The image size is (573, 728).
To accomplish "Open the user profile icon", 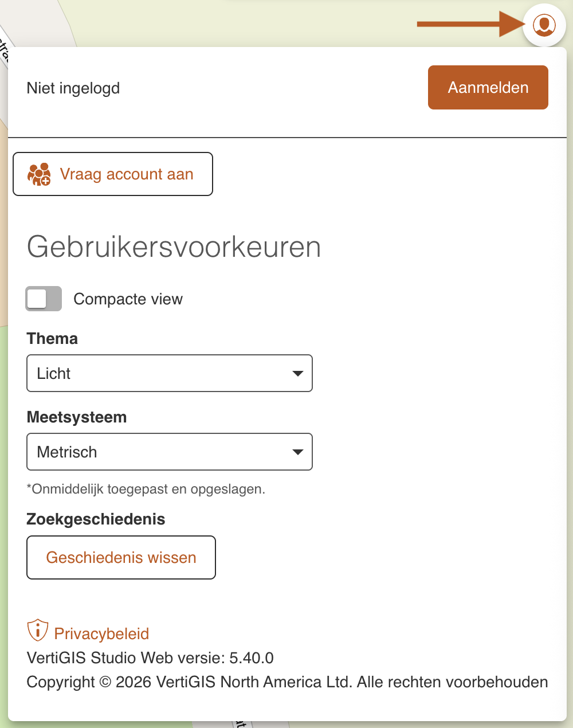I will pos(544,25).
